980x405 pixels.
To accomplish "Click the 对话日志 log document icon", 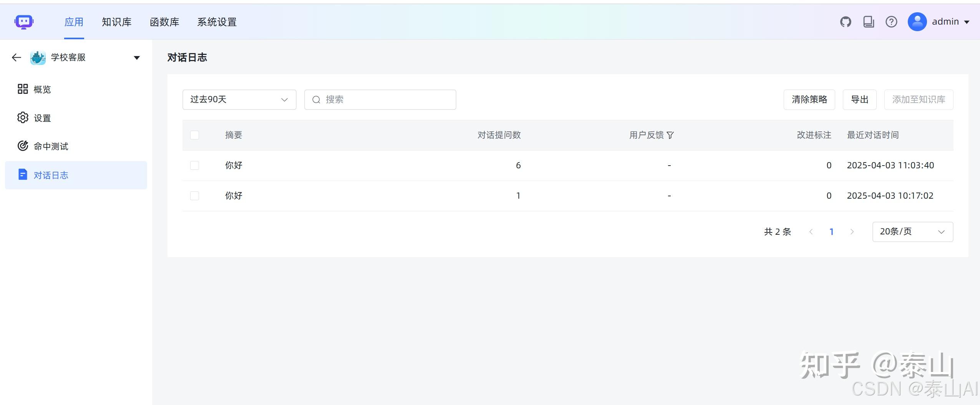I will coord(23,174).
